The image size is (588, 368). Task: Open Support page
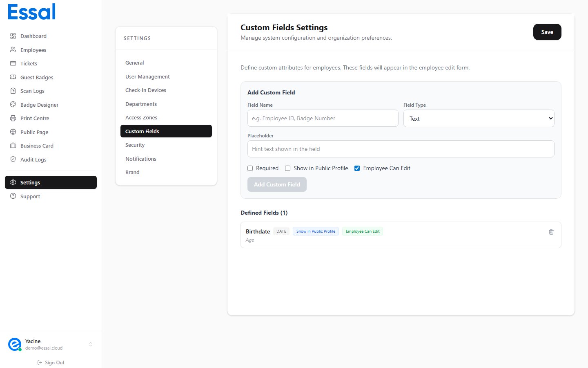point(51,196)
